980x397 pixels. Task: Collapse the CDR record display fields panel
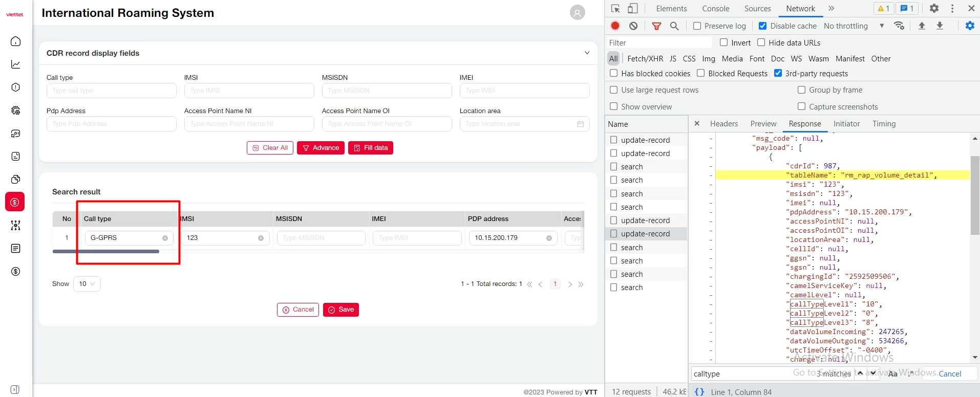(x=587, y=53)
